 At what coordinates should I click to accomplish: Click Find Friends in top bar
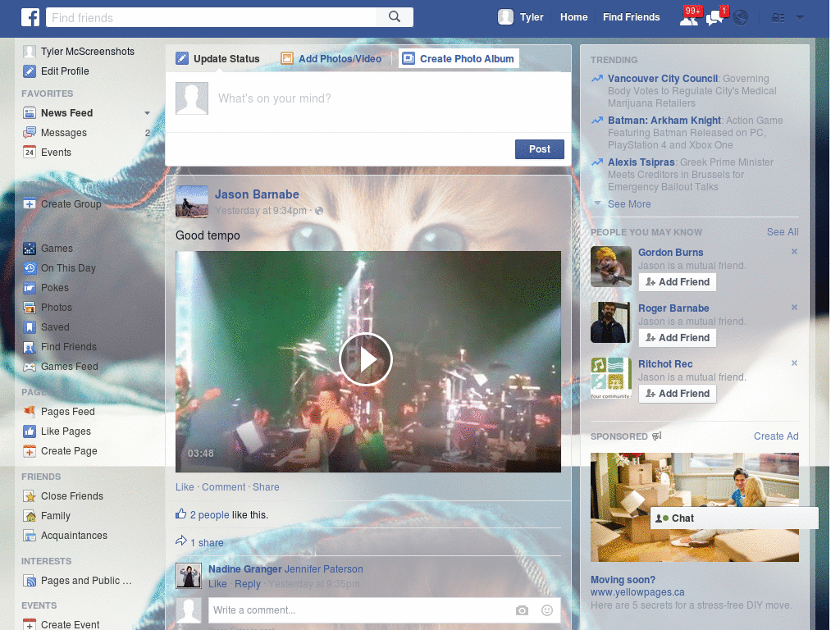click(x=631, y=17)
